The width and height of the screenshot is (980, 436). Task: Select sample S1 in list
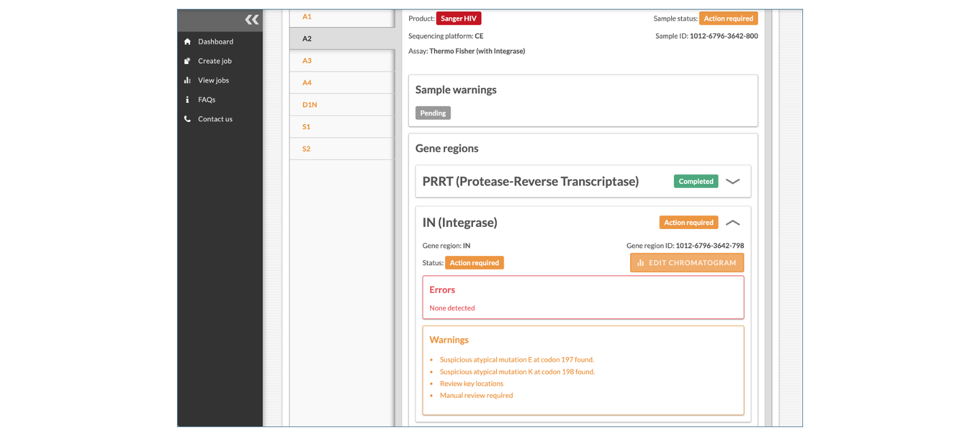point(342,127)
